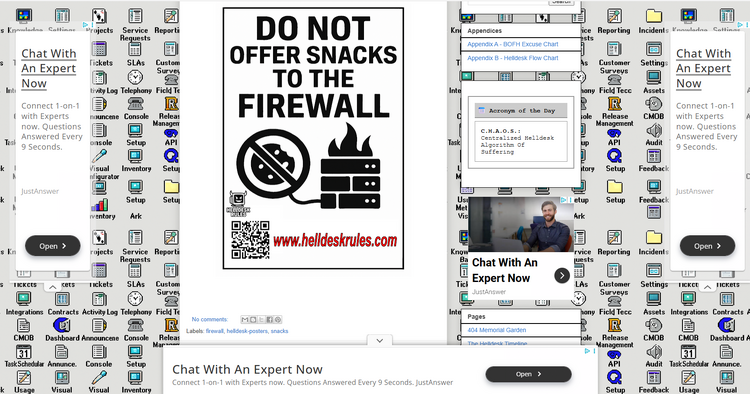The height and width of the screenshot is (394, 750).
Task: Click the Helldesk Rules robot logo on the poster
Action: 238,203
